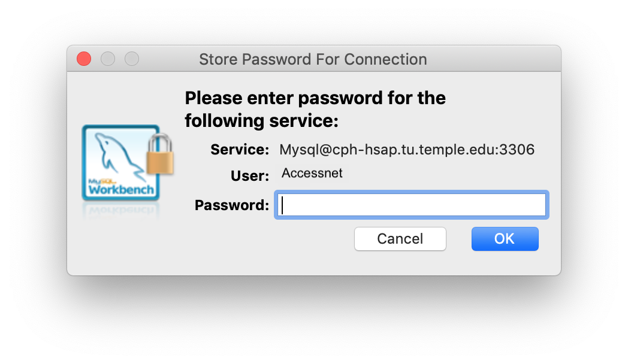Screen dimensions: 628x364
Task: Click the Password label
Action: [231, 205]
